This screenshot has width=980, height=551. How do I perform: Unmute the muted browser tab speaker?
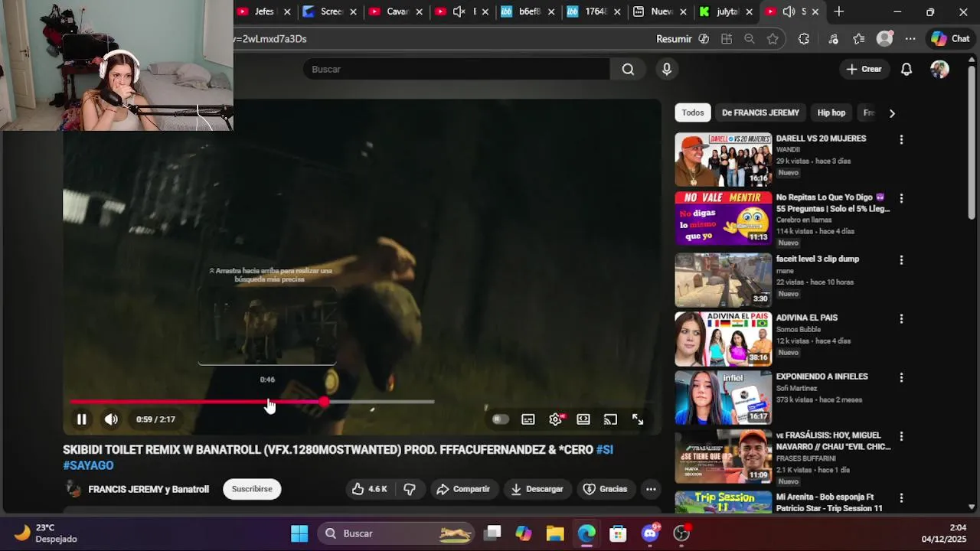click(x=459, y=11)
